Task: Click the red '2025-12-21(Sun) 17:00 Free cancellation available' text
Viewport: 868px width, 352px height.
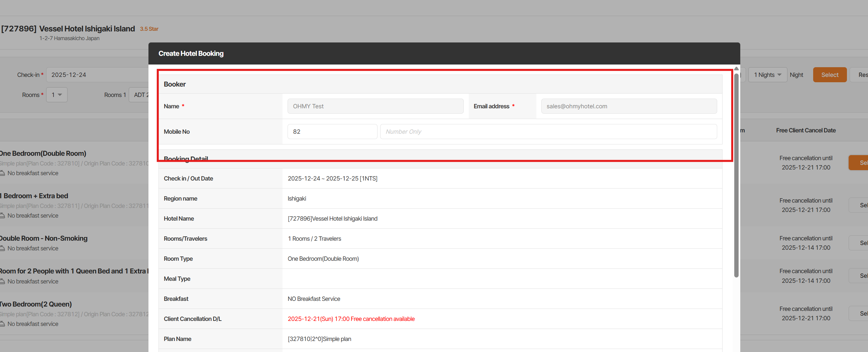Action: tap(351, 319)
